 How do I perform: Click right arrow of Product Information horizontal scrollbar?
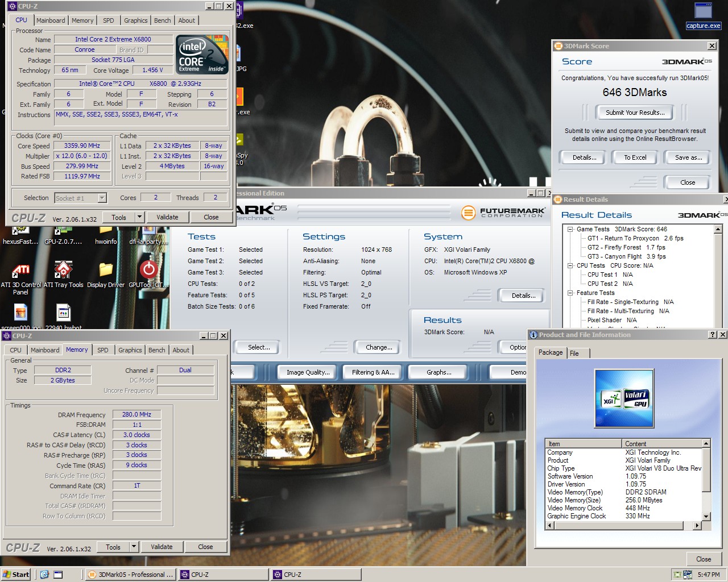pos(697,526)
